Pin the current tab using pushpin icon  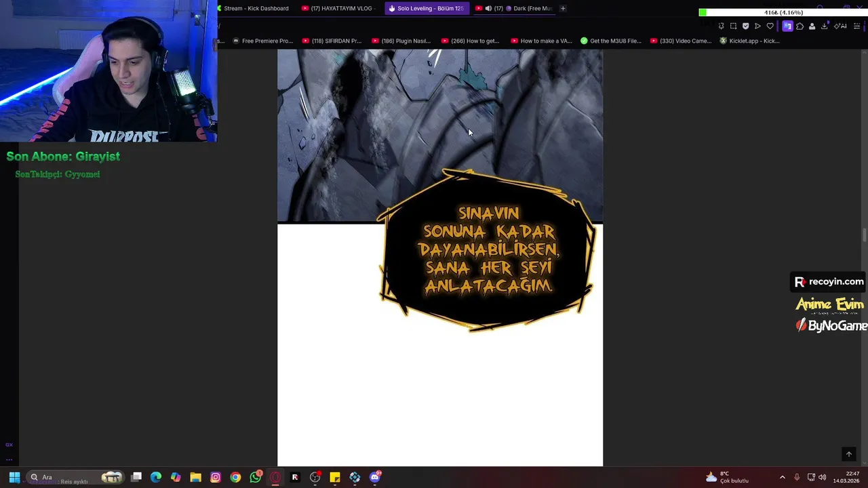click(x=721, y=26)
